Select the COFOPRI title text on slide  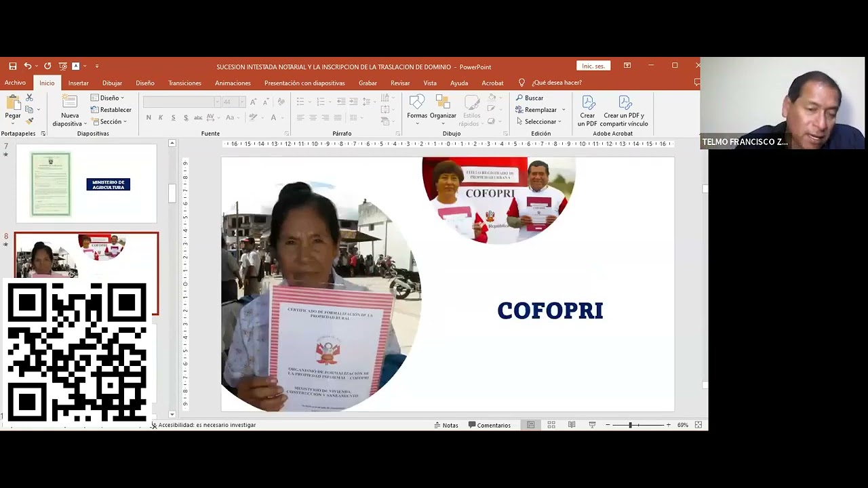550,310
